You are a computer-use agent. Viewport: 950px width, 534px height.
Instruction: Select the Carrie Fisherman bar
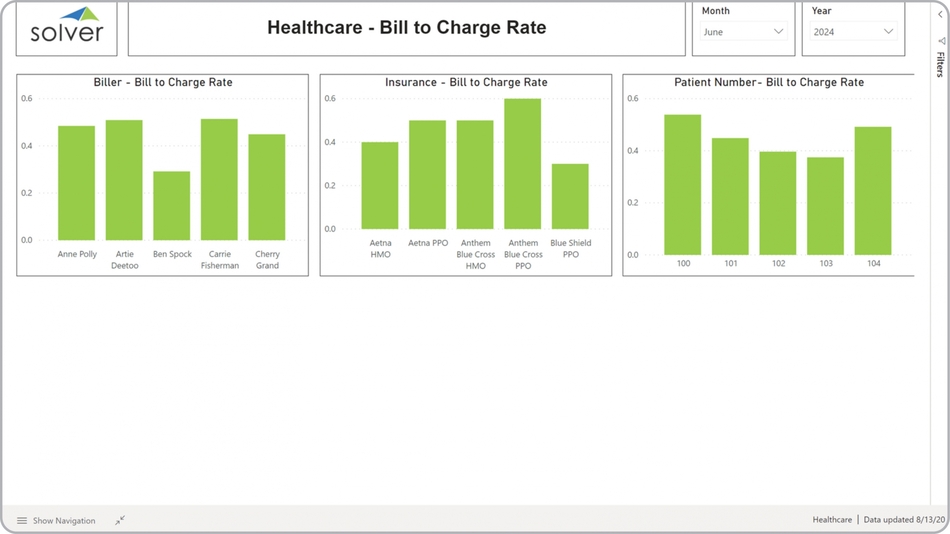click(219, 180)
